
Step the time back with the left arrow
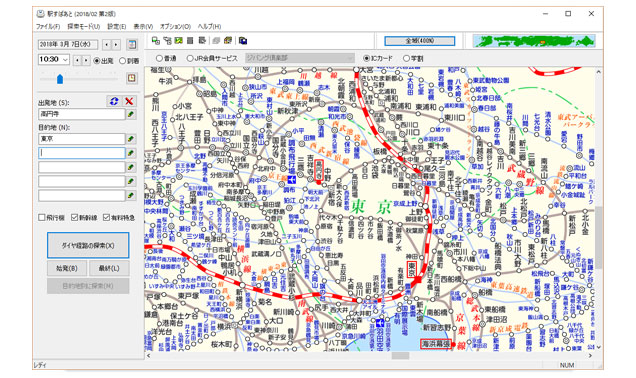point(77,60)
